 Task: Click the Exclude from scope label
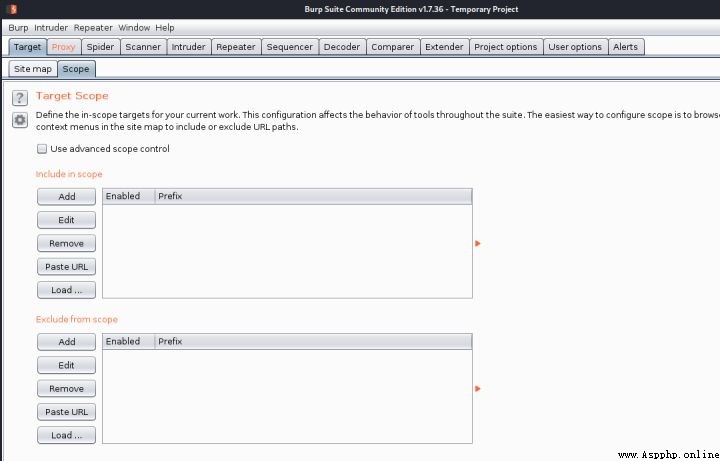[x=77, y=319]
